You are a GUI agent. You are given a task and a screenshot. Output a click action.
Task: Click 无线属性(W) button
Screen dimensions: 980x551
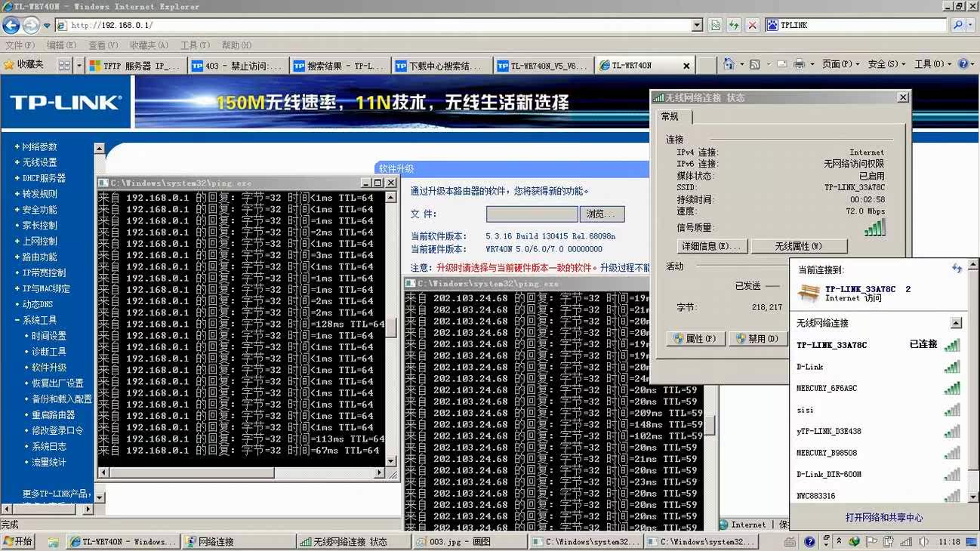pos(798,247)
